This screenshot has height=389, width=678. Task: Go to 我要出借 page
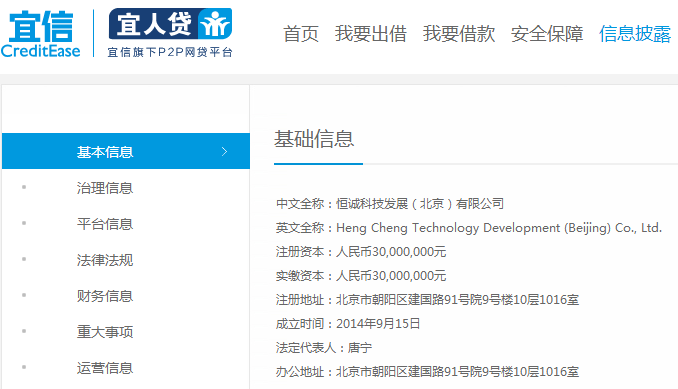(371, 34)
